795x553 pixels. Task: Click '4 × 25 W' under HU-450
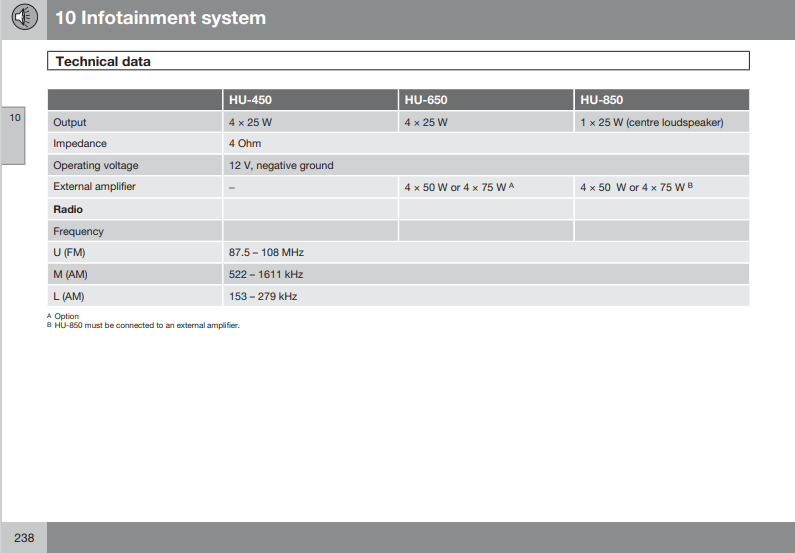[250, 122]
